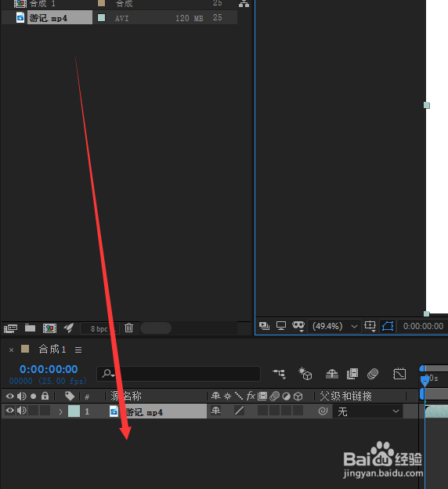The width and height of the screenshot is (448, 489).
Task: Enable motion blur switch for 游记.mp4 layer
Action: point(275,411)
